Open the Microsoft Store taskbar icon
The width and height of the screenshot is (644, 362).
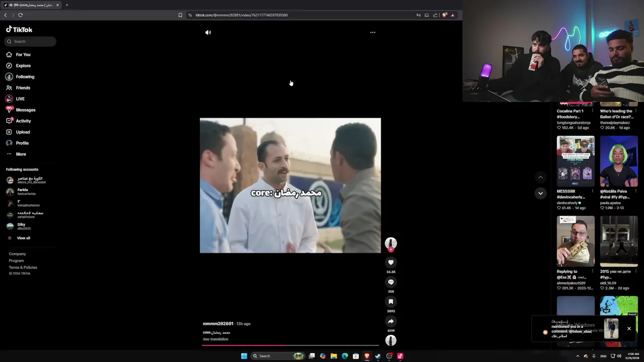click(356, 356)
